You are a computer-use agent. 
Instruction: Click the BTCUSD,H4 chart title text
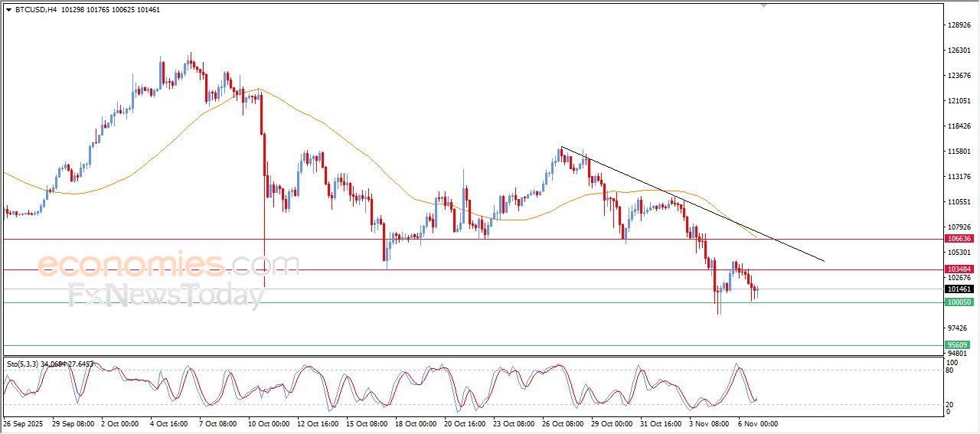click(x=36, y=9)
